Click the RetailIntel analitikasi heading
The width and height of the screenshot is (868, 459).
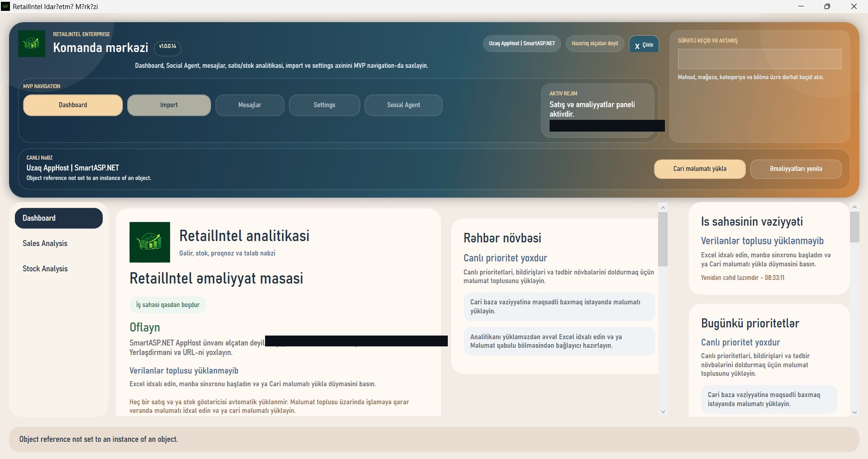(x=244, y=236)
